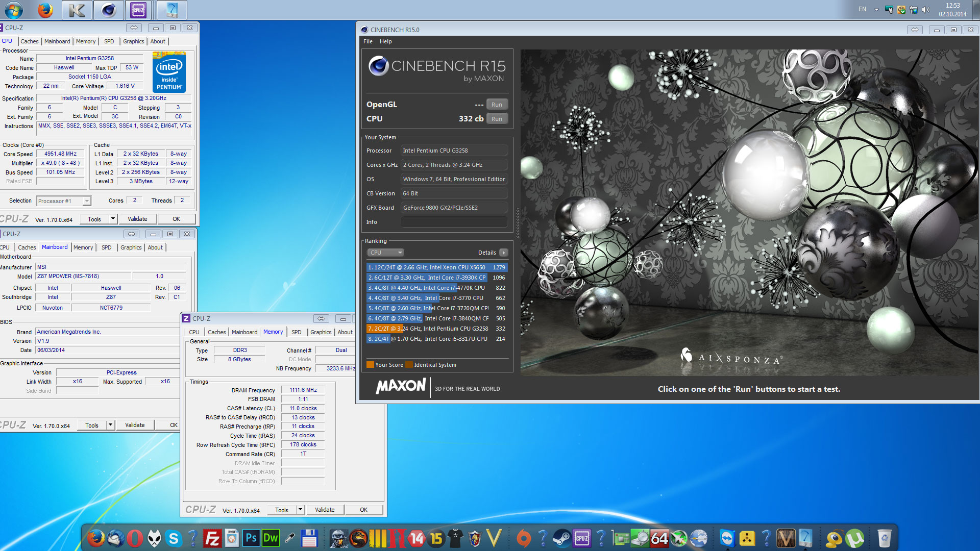Open About tab in top CPU-Z window
980x551 pixels.
point(158,41)
